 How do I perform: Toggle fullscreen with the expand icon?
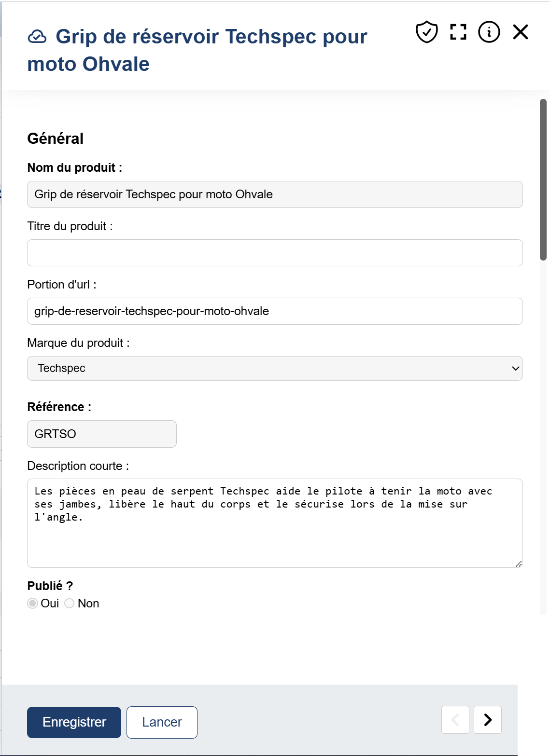pos(458,32)
